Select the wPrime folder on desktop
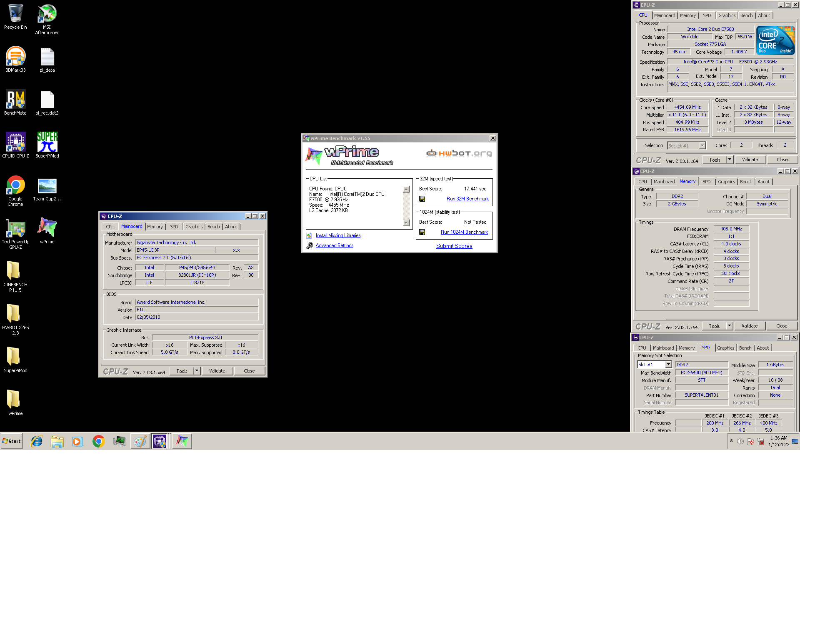Viewport: 840px width, 630px height. coord(15,402)
